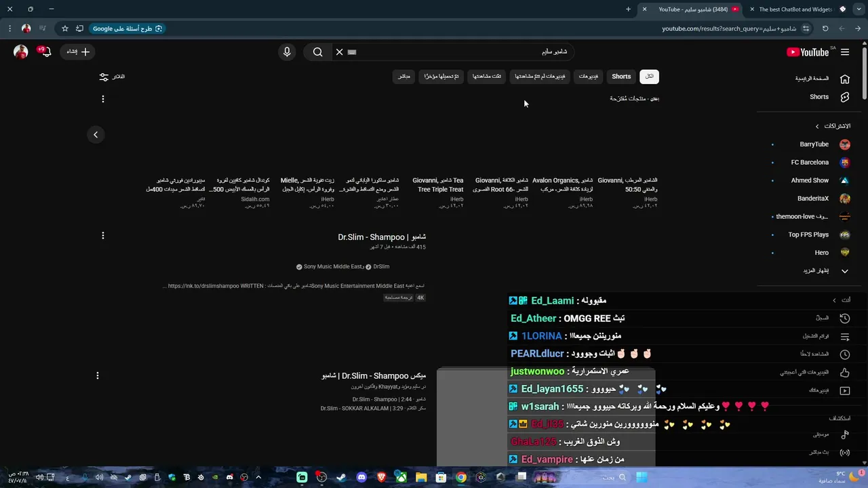Select the Videos filter chip
The image size is (868, 488).
[x=589, y=77]
